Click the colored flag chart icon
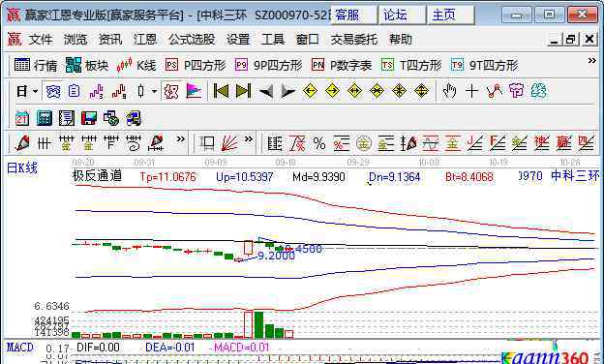 click(194, 91)
